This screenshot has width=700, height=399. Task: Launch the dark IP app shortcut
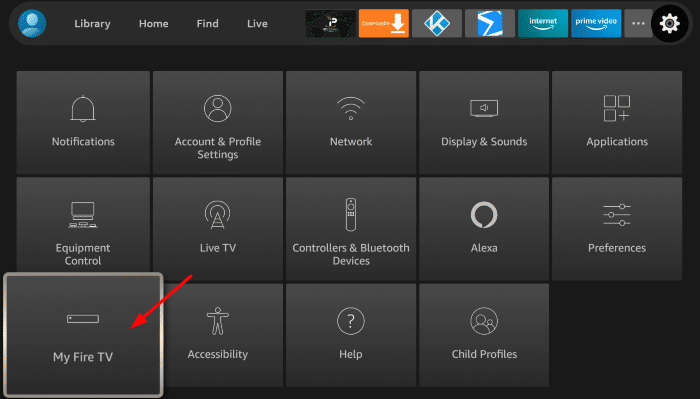click(331, 23)
